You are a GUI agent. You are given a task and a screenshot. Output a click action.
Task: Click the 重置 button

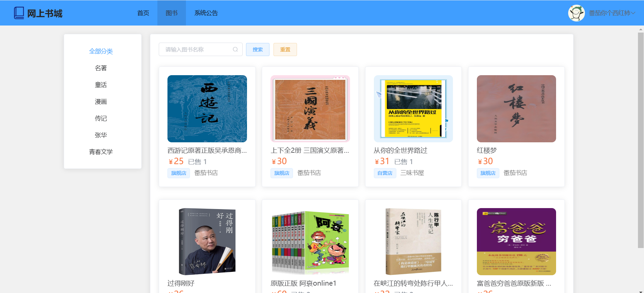point(285,49)
